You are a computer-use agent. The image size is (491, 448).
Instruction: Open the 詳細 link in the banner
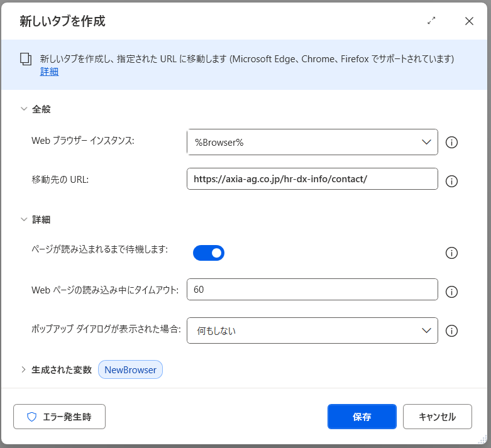(49, 72)
